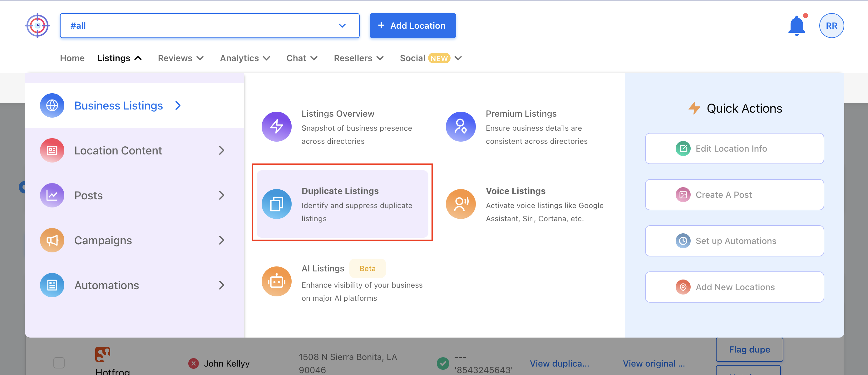Open Duplicate Listings menu entry

(342, 204)
